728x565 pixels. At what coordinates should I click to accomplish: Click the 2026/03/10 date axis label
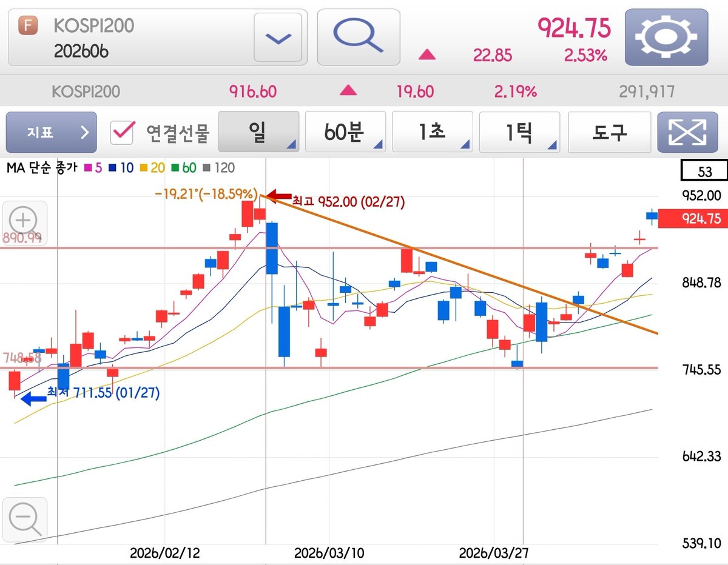point(329,553)
